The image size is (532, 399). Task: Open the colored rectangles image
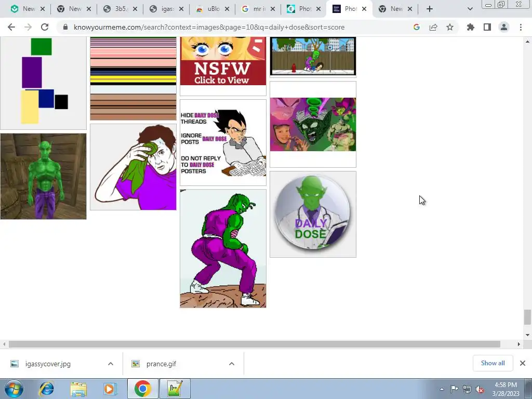click(x=44, y=83)
